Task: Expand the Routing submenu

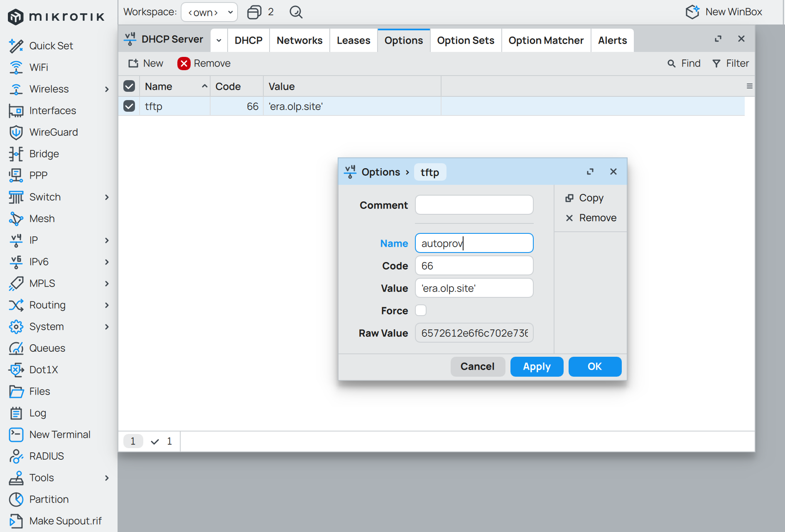Action: 107,305
